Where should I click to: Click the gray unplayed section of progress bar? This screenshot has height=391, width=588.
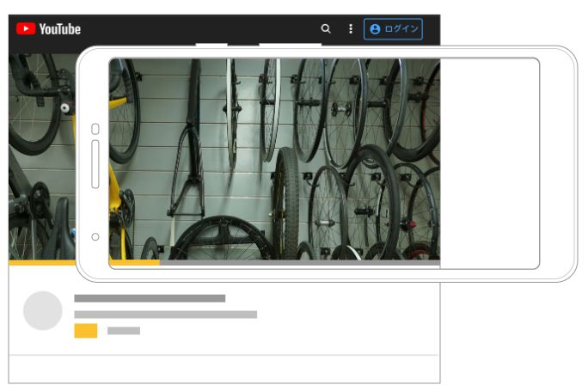click(301, 263)
